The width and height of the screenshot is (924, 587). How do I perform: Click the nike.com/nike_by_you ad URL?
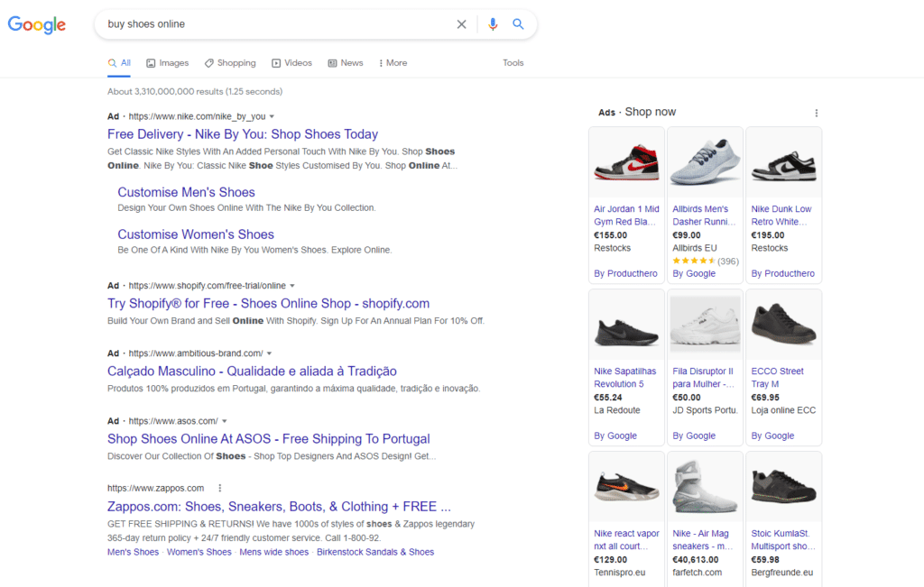197,116
